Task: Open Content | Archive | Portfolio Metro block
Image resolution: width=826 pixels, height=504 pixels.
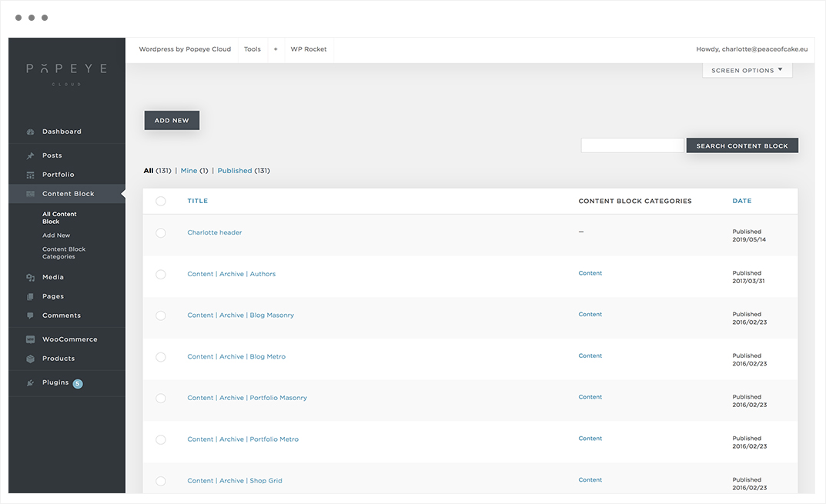Action: pos(242,439)
